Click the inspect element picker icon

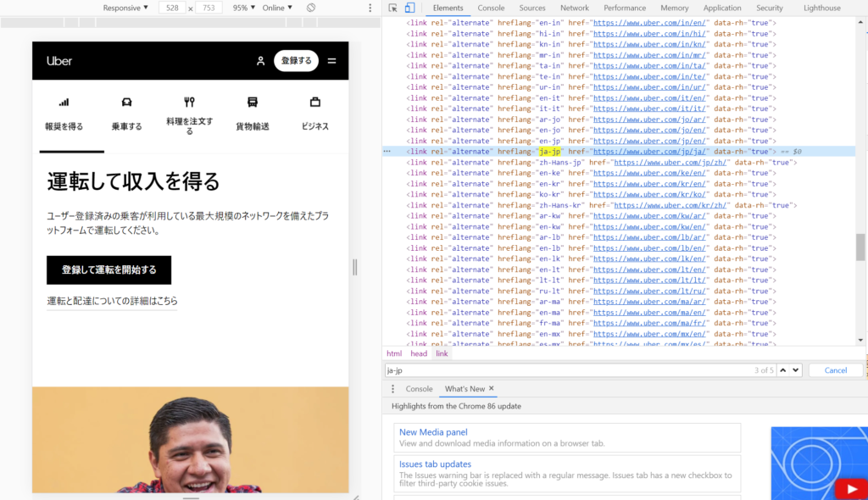click(x=393, y=8)
